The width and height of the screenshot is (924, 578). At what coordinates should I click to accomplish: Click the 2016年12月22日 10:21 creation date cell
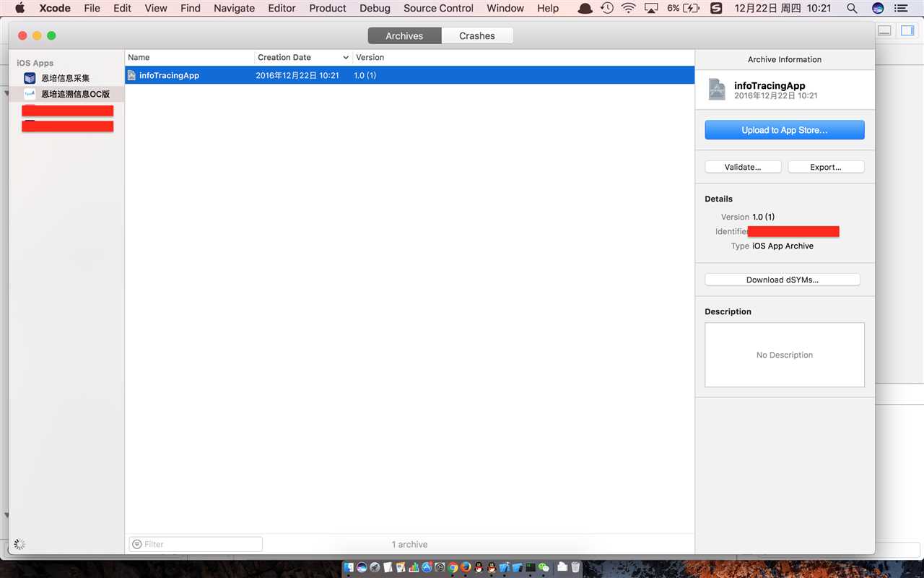coord(297,75)
